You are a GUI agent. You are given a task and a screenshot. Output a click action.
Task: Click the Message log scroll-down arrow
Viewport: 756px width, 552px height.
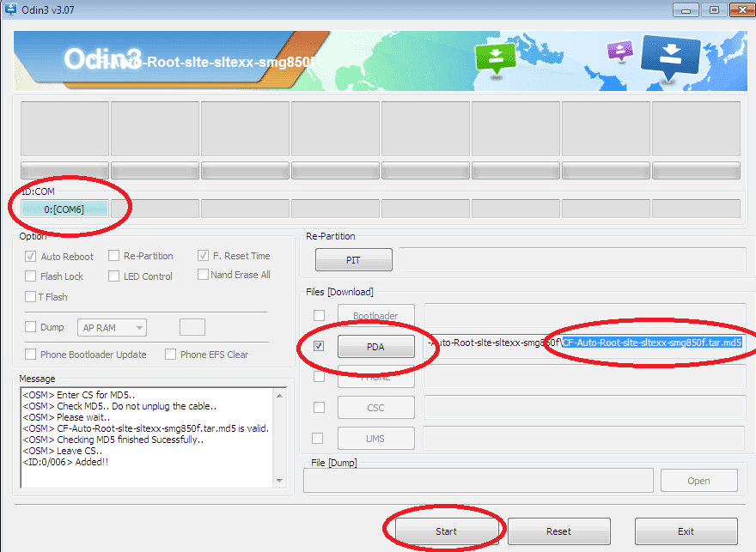pyautogui.click(x=280, y=481)
